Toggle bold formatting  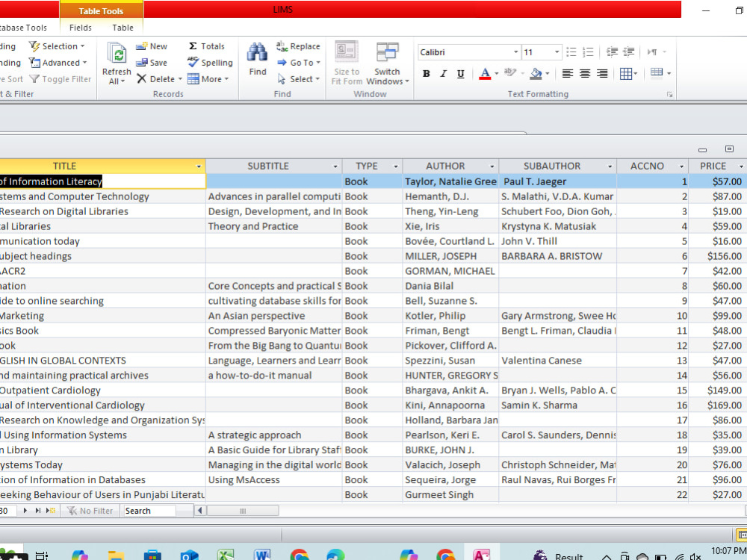[x=427, y=73]
